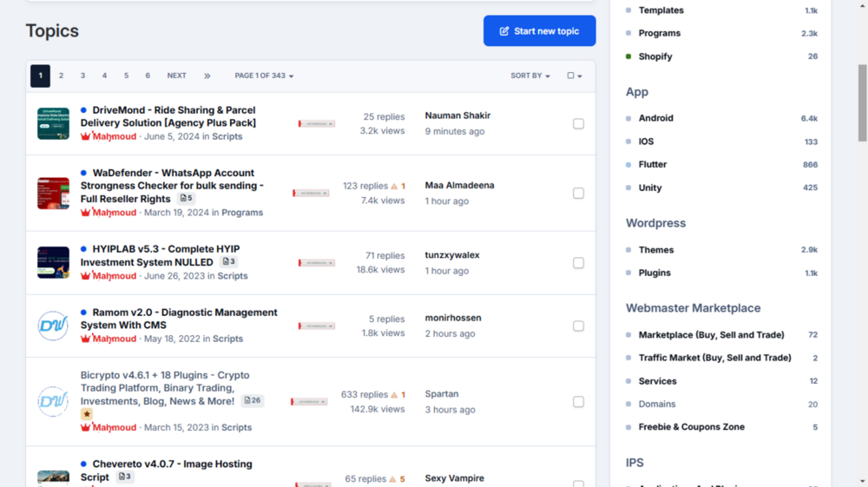Click the page vertical scrollbar thumb
This screenshot has height=487, width=868.
863,103
